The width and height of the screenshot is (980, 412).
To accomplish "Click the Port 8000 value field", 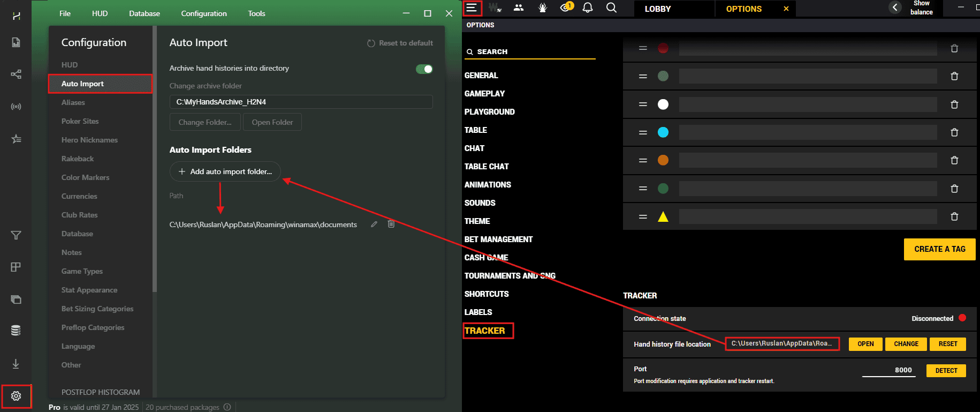I will click(888, 370).
